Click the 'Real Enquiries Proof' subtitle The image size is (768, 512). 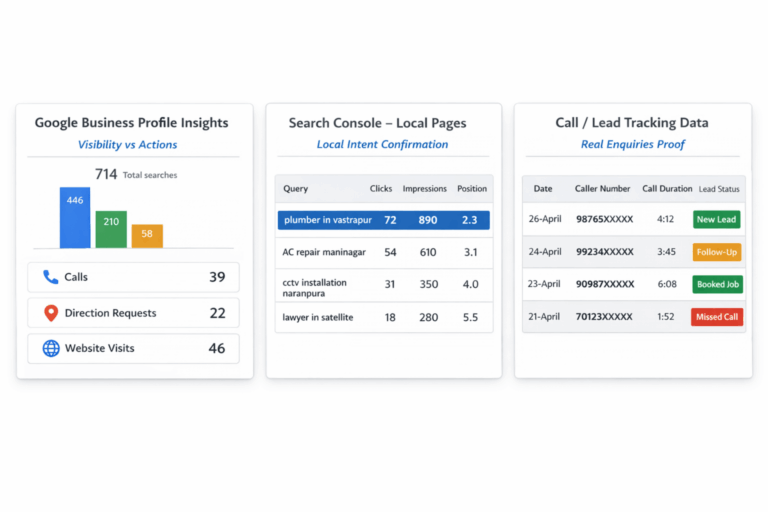[632, 145]
